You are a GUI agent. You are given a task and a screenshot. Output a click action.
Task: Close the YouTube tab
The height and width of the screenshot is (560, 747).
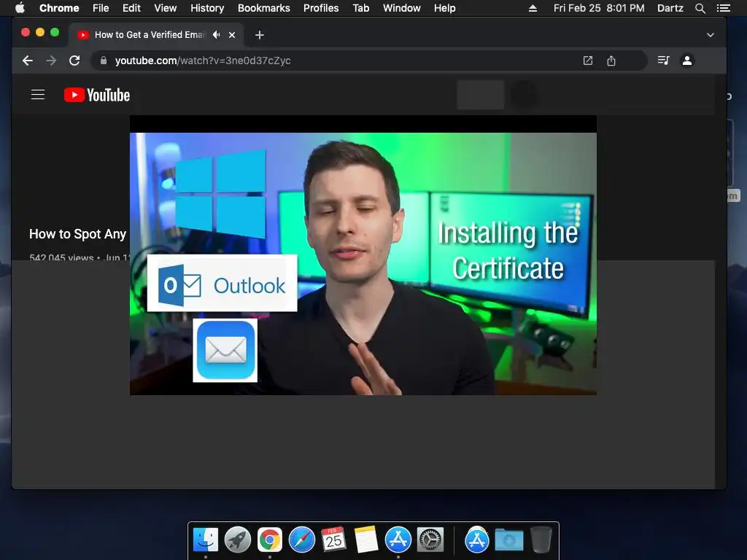[232, 35]
